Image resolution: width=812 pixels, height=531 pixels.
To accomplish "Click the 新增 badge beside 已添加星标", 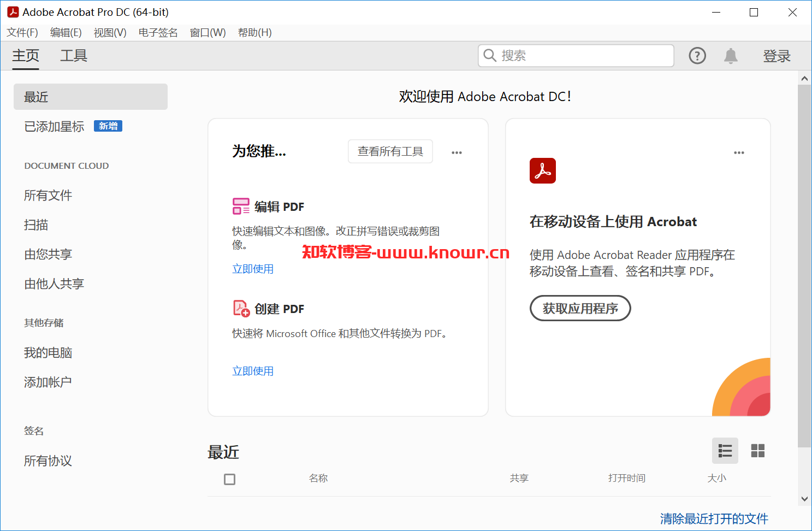I will 108,126.
